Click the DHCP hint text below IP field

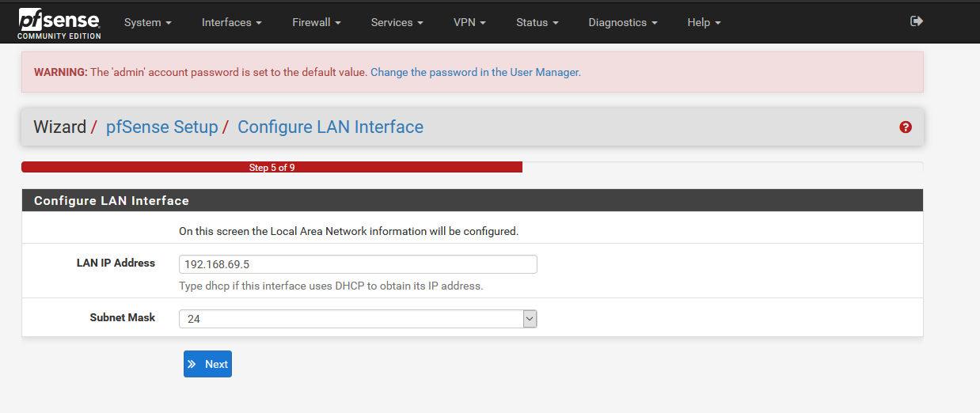click(331, 286)
